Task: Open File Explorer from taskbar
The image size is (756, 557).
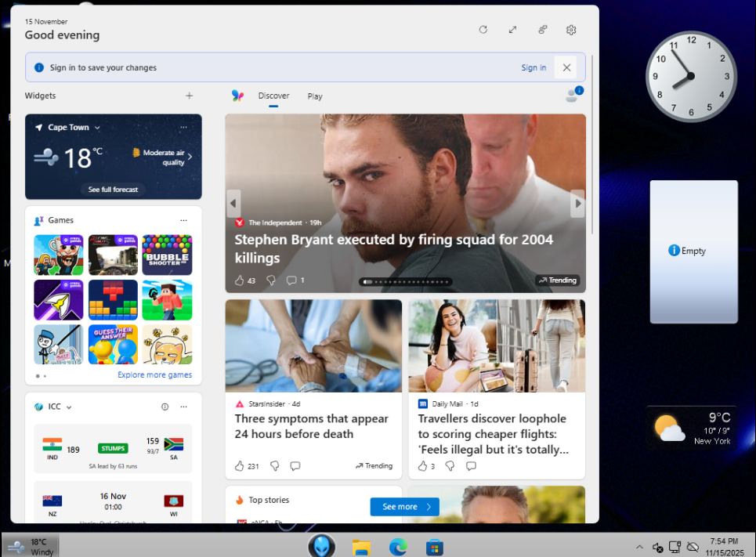Action: click(360, 548)
